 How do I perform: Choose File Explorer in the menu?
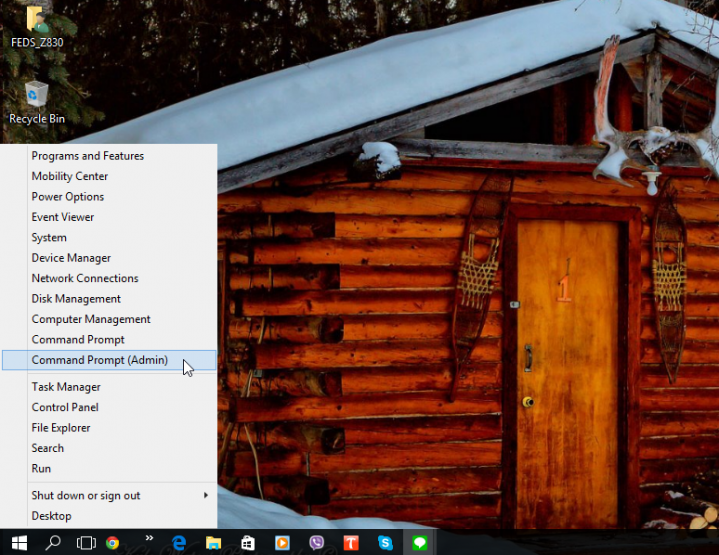click(x=110, y=428)
